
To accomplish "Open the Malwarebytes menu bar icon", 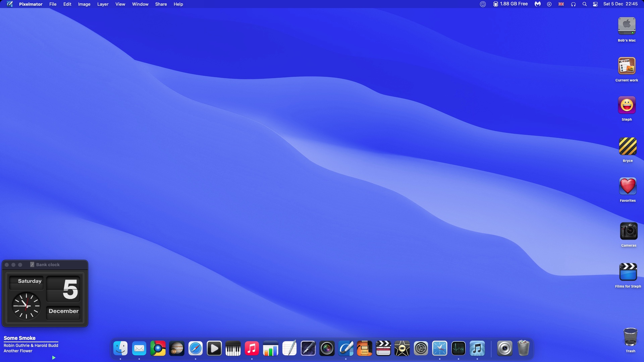I will tap(538, 4).
